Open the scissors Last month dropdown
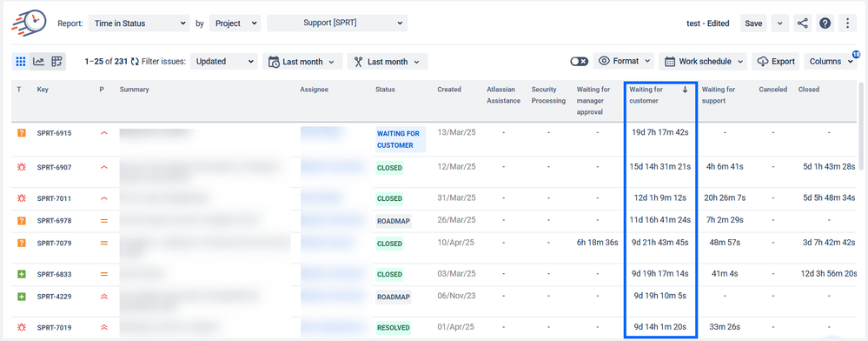The width and height of the screenshot is (868, 341). pos(388,62)
